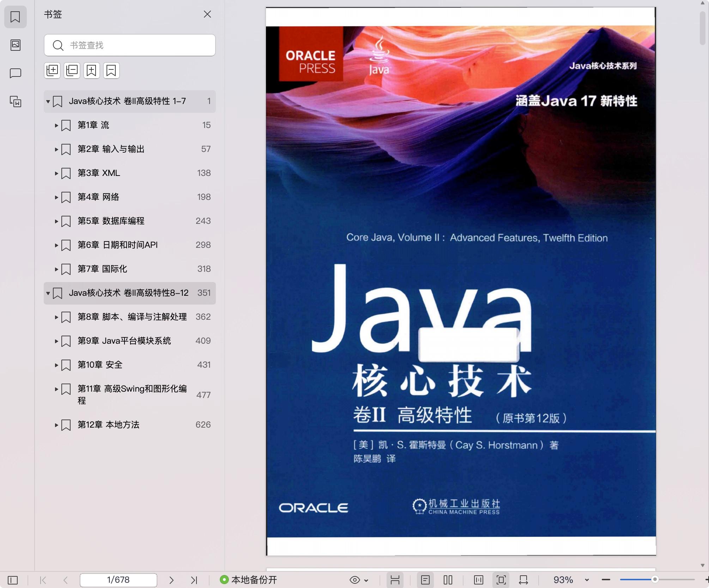Screen dimensions: 709x588
Task: Expand 第2章 输入与输出 bookmark
Action: coord(56,149)
